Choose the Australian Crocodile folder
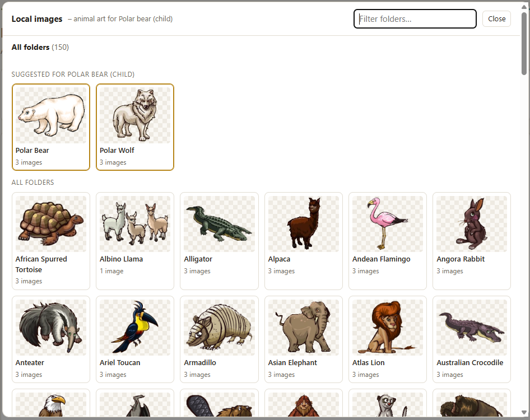 point(472,339)
